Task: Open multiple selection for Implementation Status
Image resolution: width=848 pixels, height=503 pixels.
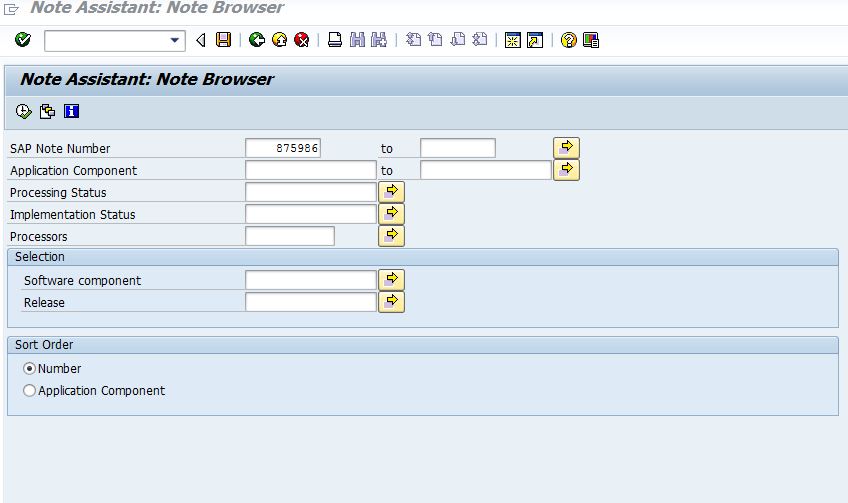Action: 392,214
